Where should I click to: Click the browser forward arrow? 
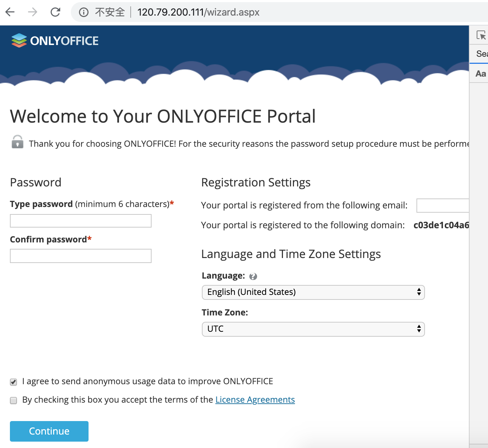click(x=33, y=12)
